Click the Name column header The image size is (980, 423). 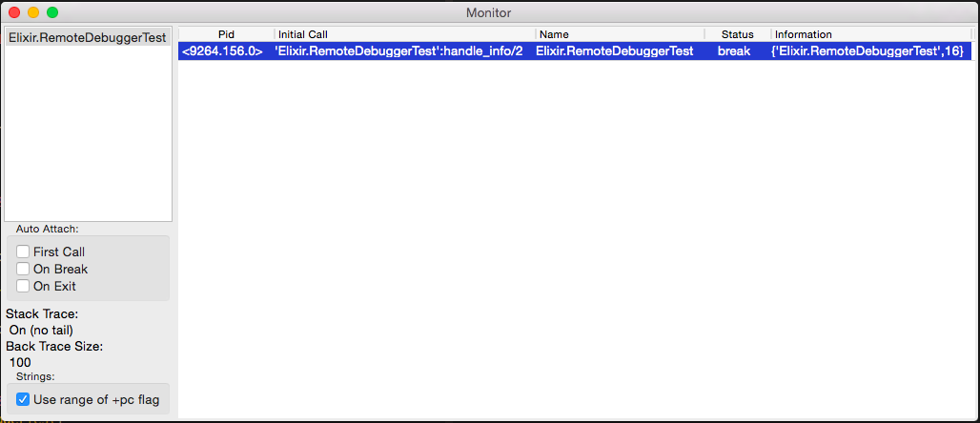tap(620, 34)
